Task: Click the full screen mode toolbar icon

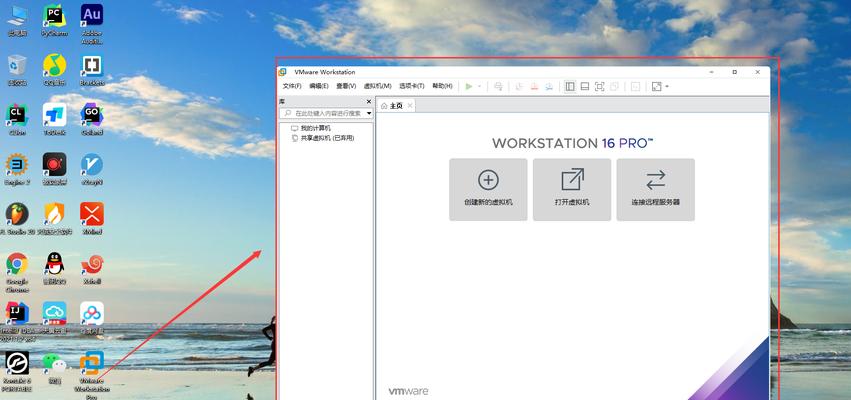Action: (600, 86)
